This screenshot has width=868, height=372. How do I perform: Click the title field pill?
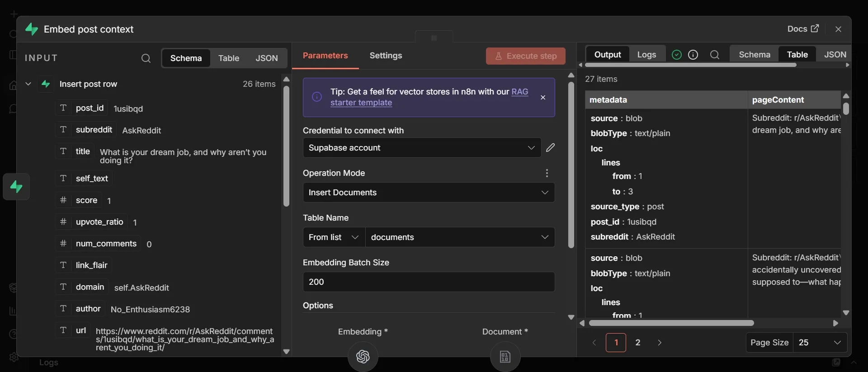[x=75, y=151]
